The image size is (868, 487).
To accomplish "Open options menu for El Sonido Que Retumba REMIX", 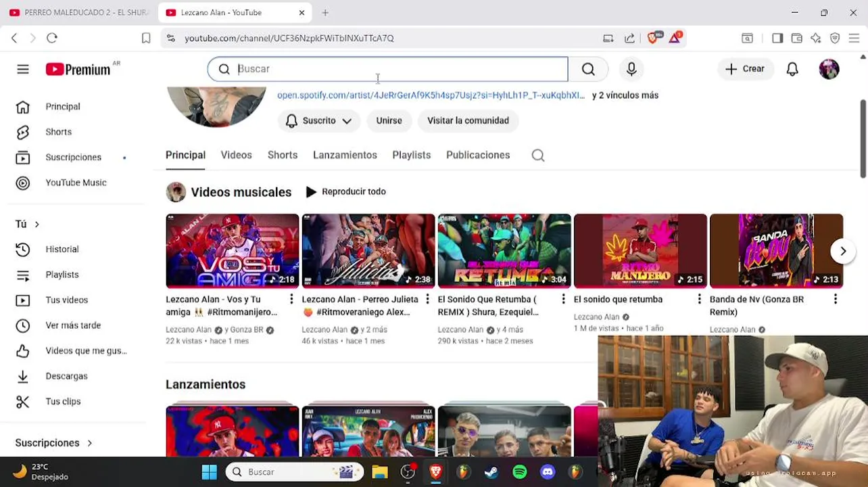I will pyautogui.click(x=563, y=300).
